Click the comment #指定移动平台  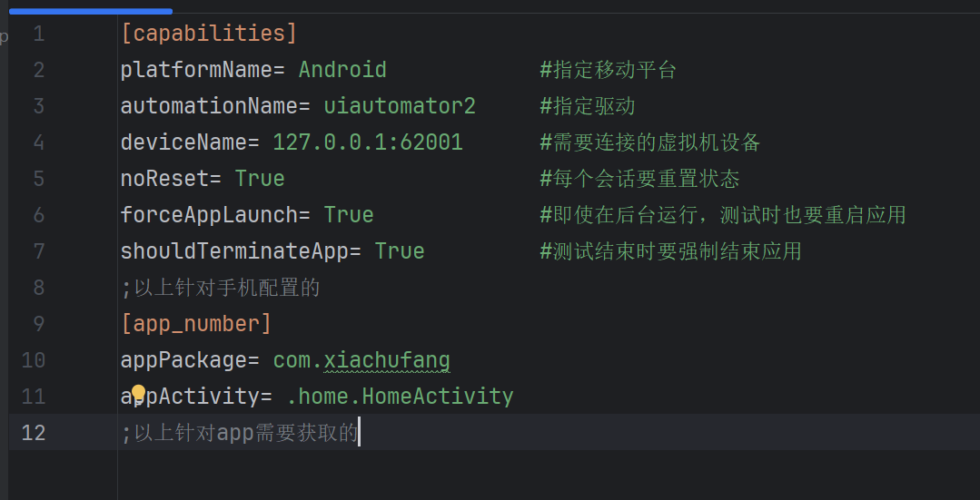coord(609,69)
